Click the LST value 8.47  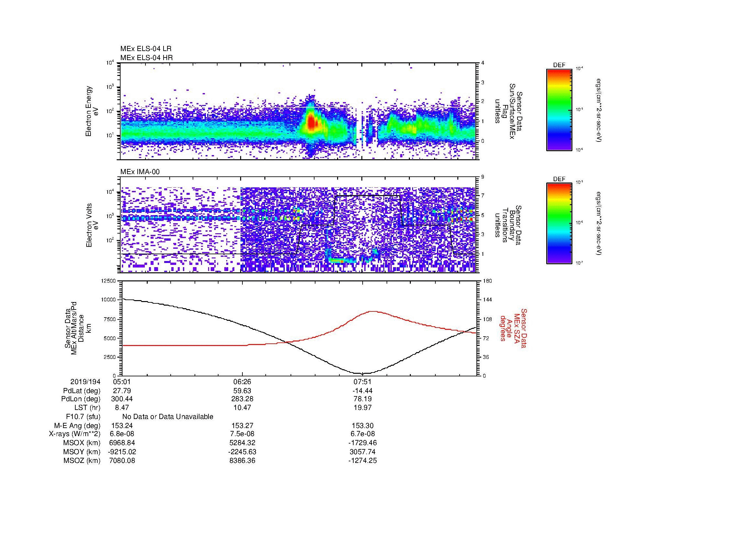[122, 408]
